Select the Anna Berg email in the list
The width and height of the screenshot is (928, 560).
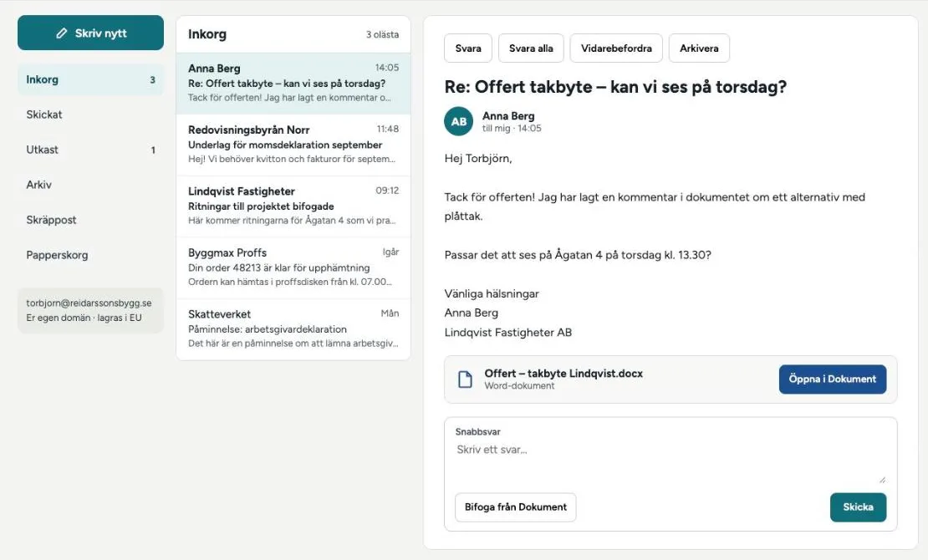293,84
